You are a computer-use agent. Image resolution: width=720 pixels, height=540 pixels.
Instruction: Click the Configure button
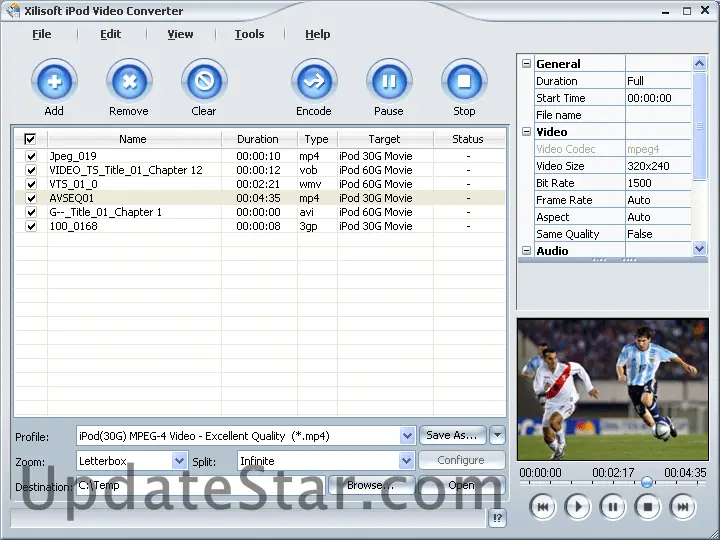point(461,460)
